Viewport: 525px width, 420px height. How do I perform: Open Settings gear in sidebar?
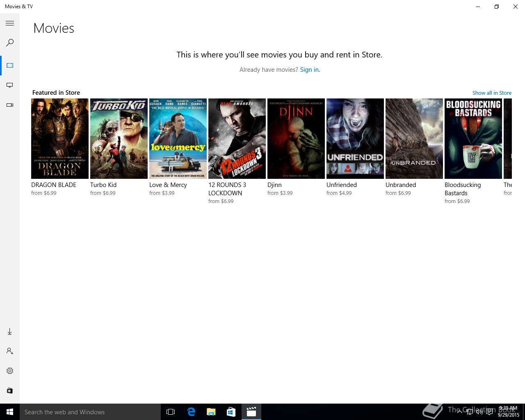(10, 371)
